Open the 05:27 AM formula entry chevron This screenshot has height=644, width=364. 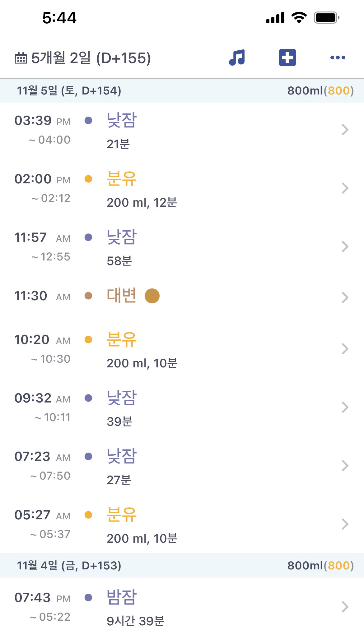pyautogui.click(x=345, y=524)
